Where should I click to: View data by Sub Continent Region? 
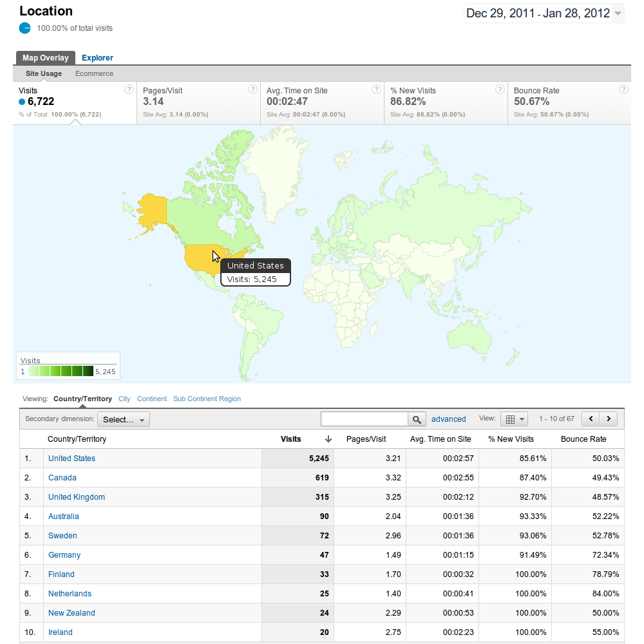point(207,399)
